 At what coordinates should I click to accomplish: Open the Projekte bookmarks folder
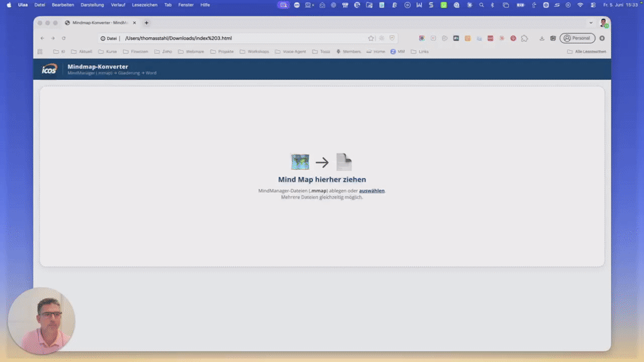click(222, 52)
